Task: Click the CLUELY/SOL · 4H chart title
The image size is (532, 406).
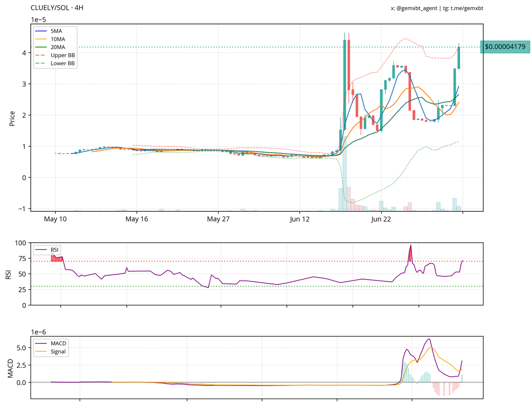Action: pyautogui.click(x=57, y=8)
